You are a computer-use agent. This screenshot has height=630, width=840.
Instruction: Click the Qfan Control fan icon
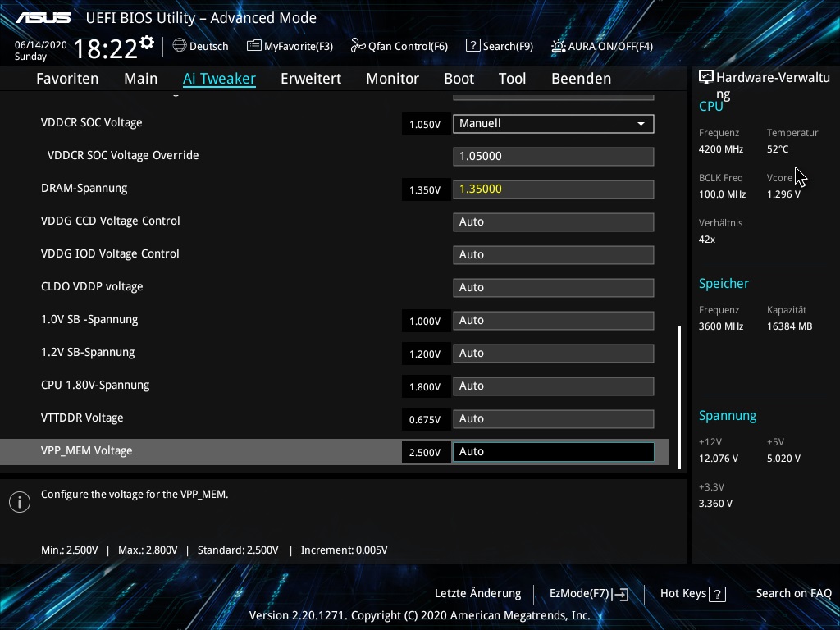pos(358,46)
